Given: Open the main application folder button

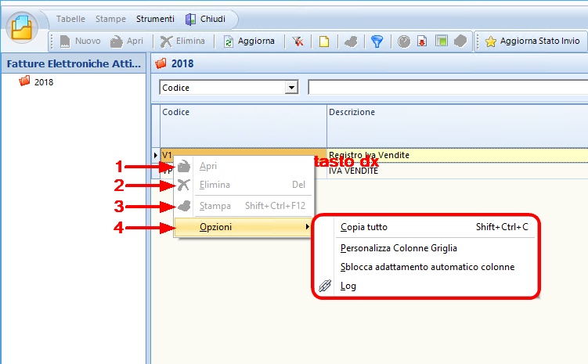Looking at the screenshot, I should (x=23, y=30).
